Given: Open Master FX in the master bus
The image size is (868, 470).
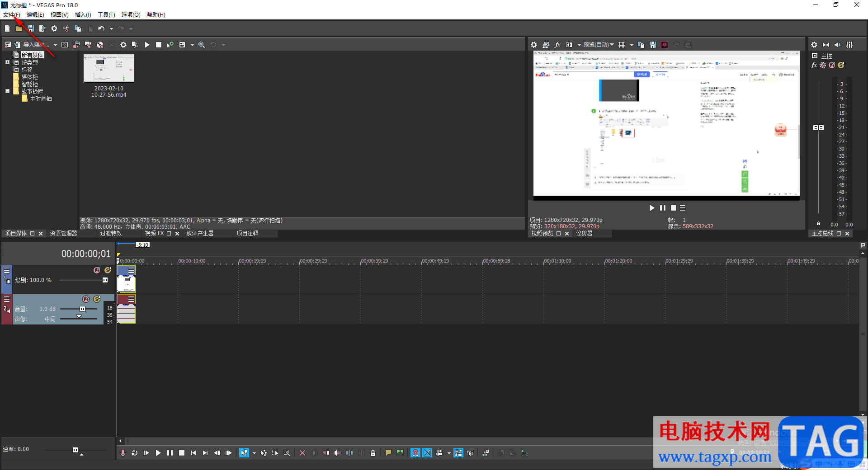Looking at the screenshot, I should click(814, 65).
